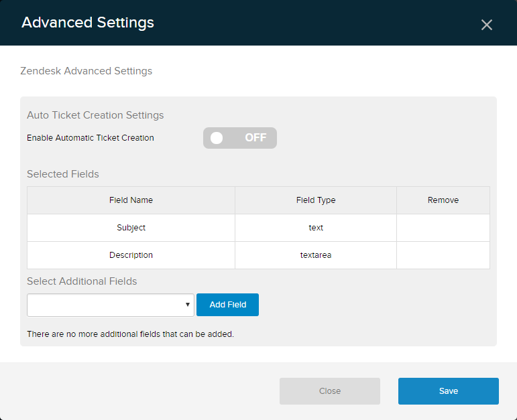
Task: Close the Advanced Settings dialog with X
Action: tap(487, 25)
